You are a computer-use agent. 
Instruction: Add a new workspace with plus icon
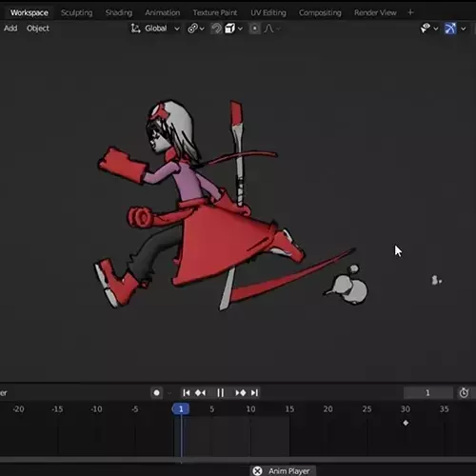pyautogui.click(x=410, y=12)
